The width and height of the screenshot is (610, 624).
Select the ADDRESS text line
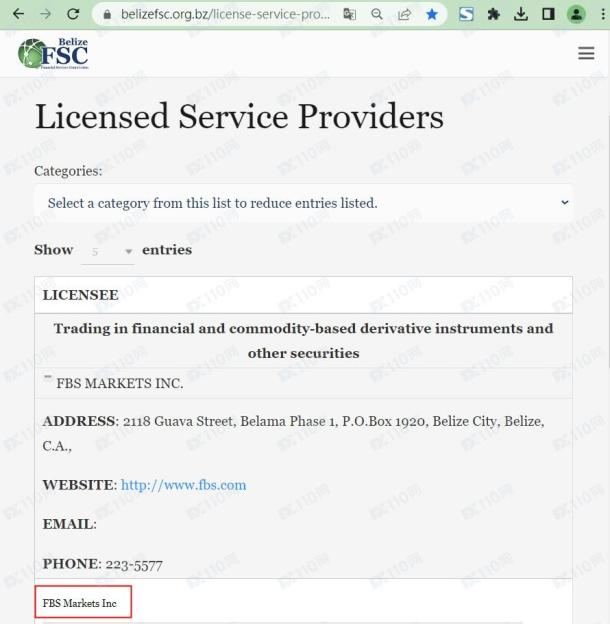tap(293, 433)
